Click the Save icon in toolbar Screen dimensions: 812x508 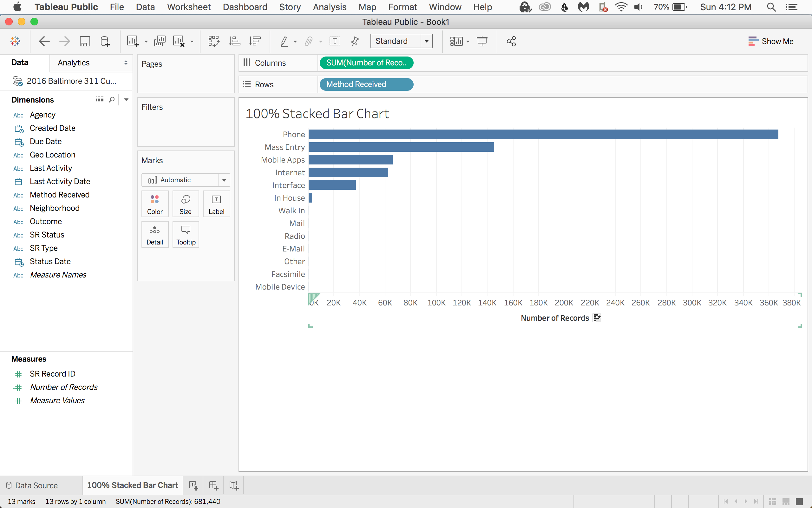[x=85, y=41]
